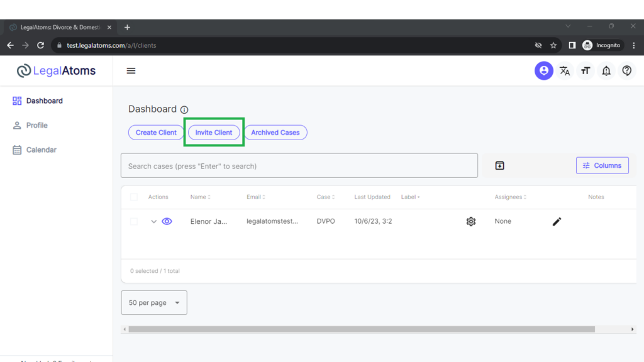
Task: Click the browser address bar URL
Action: [111, 45]
